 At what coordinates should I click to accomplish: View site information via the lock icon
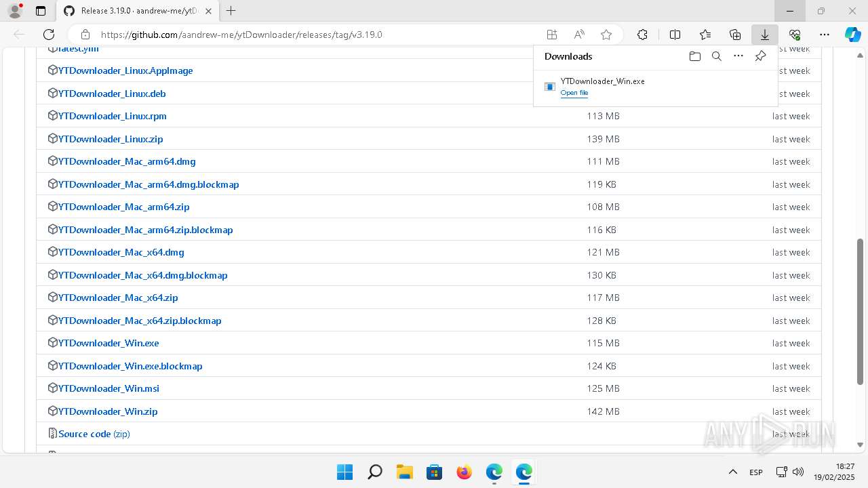[85, 35]
